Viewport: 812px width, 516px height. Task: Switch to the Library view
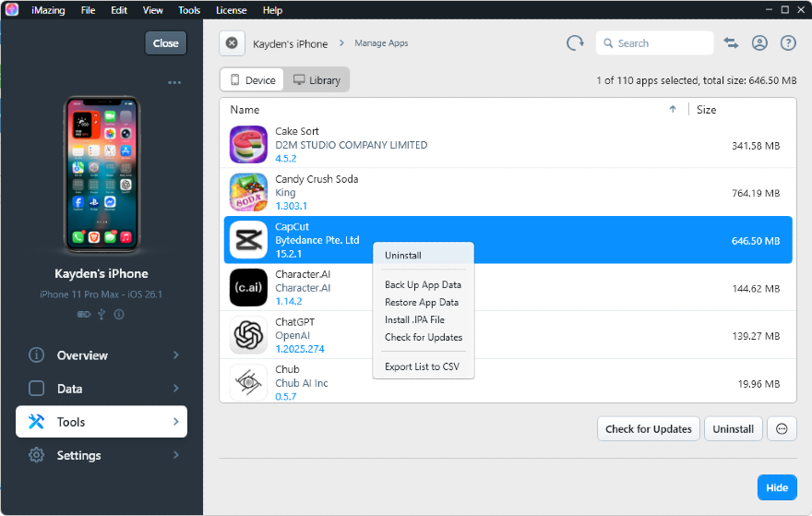coord(316,80)
